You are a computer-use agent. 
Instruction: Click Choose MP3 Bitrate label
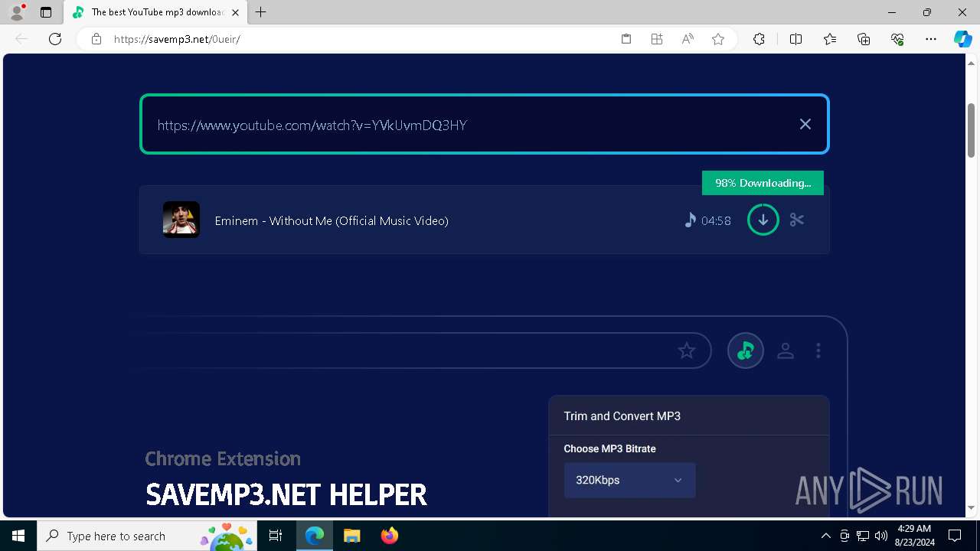[609, 448]
